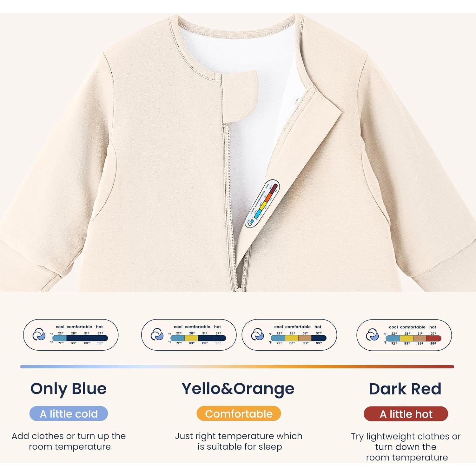Image resolution: width=476 pixels, height=476 pixels.
Task: Select the 'A little hot' red pill label
Action: click(406, 414)
